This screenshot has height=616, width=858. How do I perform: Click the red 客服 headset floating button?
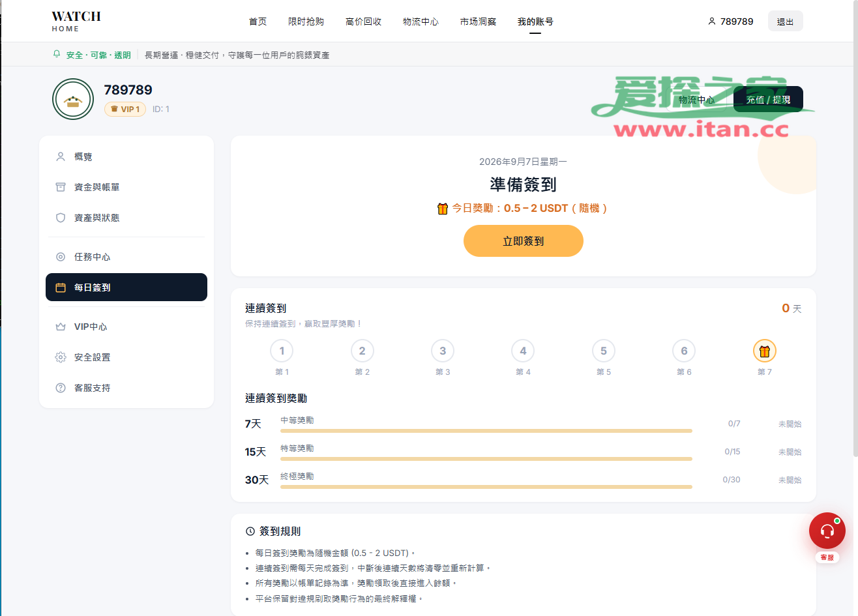point(827,531)
